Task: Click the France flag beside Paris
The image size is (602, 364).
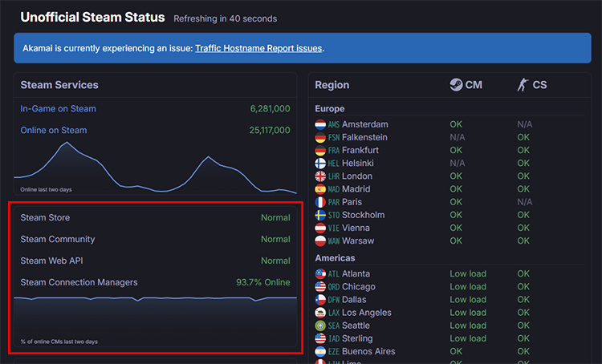Action: (x=320, y=202)
